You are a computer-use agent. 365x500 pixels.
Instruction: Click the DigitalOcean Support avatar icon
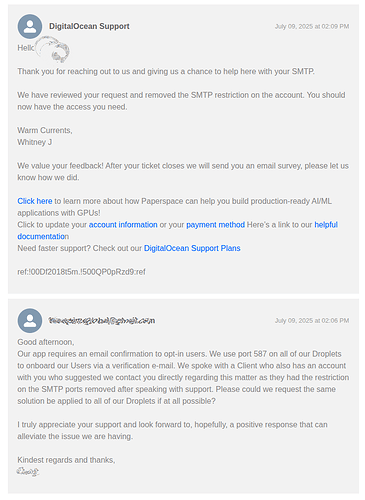[30, 26]
